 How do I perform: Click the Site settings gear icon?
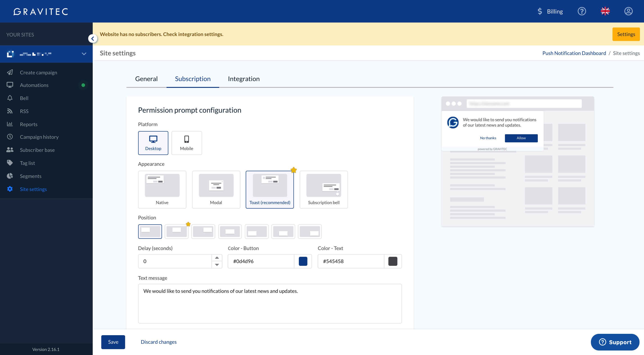click(x=10, y=189)
